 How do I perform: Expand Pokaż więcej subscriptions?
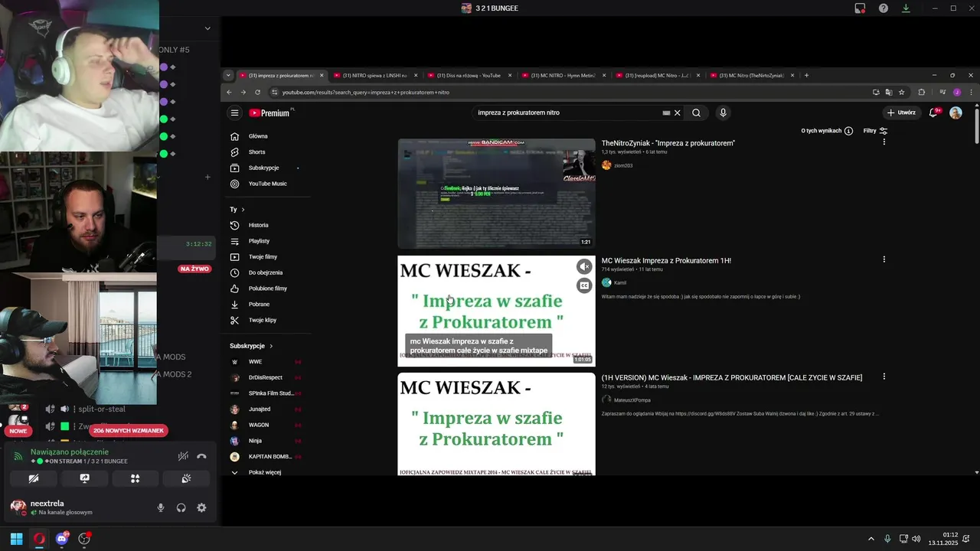[x=266, y=472]
